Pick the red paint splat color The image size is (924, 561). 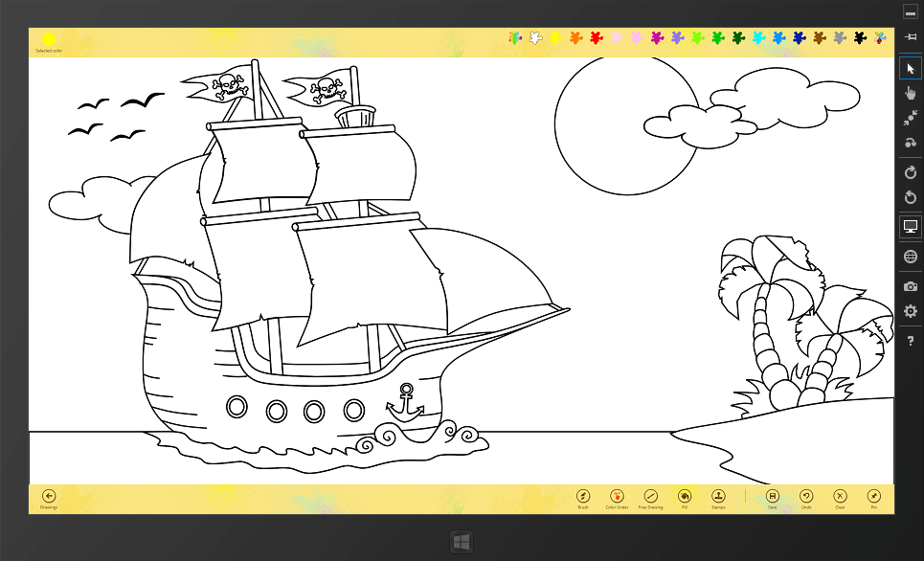pyautogui.click(x=596, y=38)
